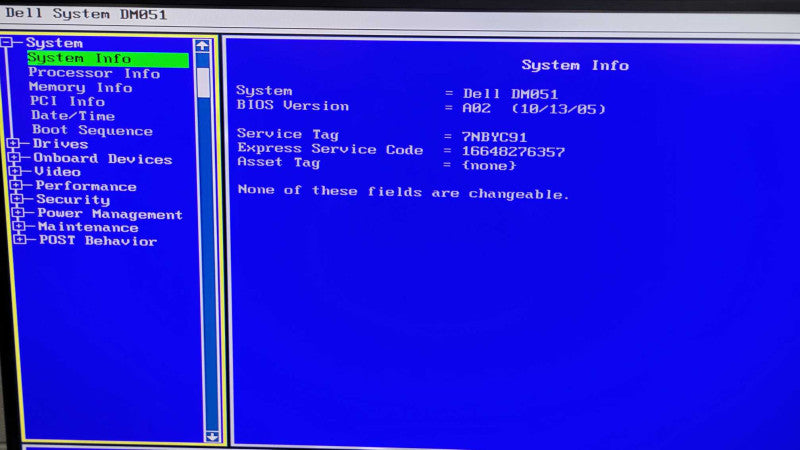This screenshot has width=800, height=450.
Task: Select the Onboard Devices label
Action: (x=103, y=159)
